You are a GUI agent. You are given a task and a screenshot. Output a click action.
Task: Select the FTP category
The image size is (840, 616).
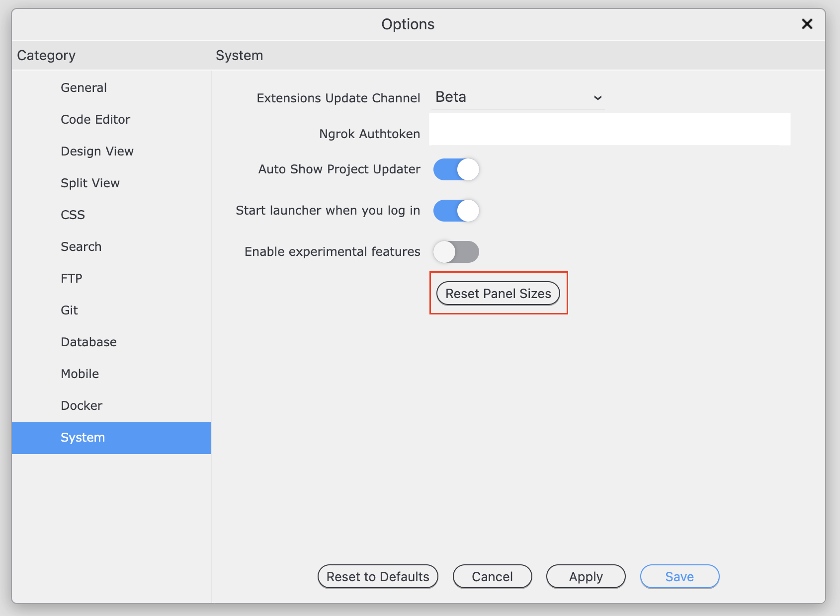72,279
